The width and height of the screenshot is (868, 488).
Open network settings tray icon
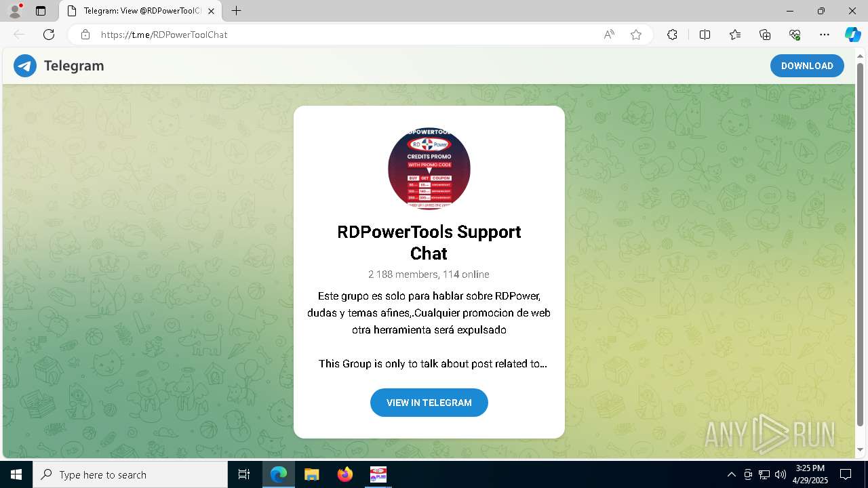pyautogui.click(x=764, y=474)
